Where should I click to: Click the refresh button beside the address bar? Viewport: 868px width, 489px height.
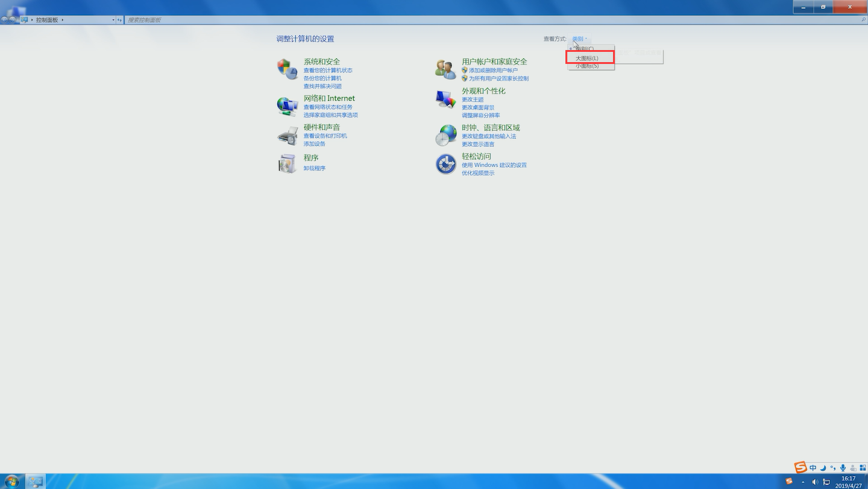119,20
